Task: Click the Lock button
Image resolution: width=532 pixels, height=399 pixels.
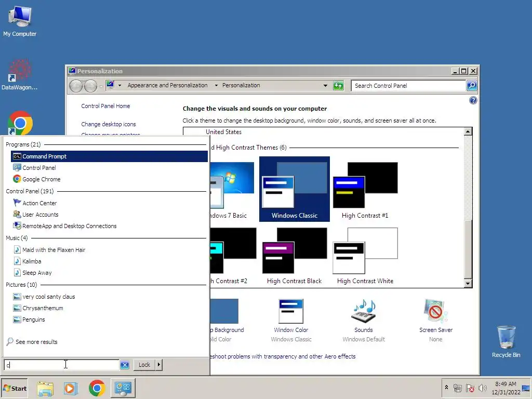Action: (x=144, y=365)
